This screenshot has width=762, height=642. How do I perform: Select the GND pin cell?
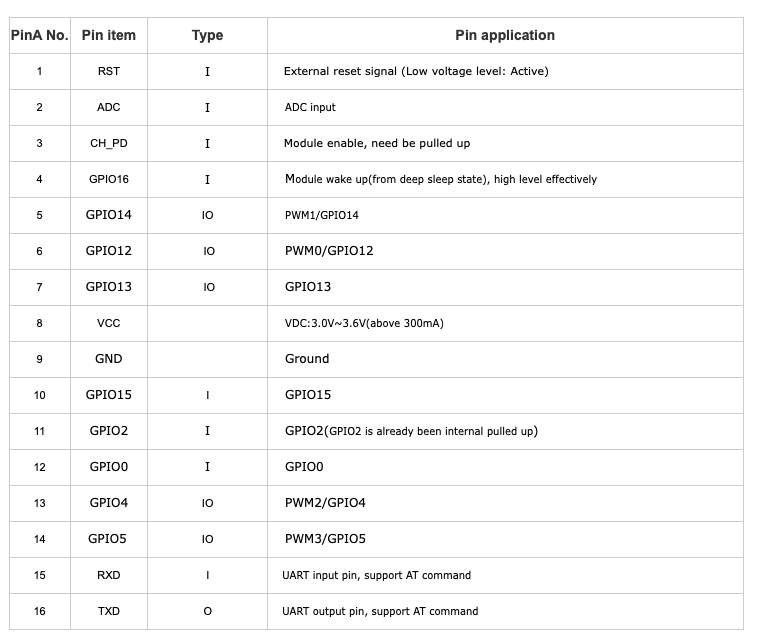(x=108, y=359)
